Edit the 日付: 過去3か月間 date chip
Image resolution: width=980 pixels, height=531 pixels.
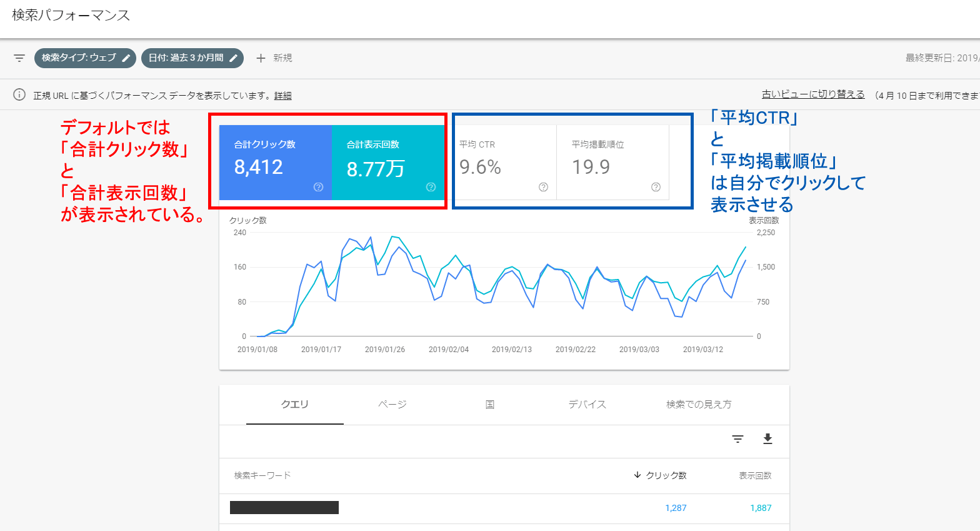click(x=192, y=58)
